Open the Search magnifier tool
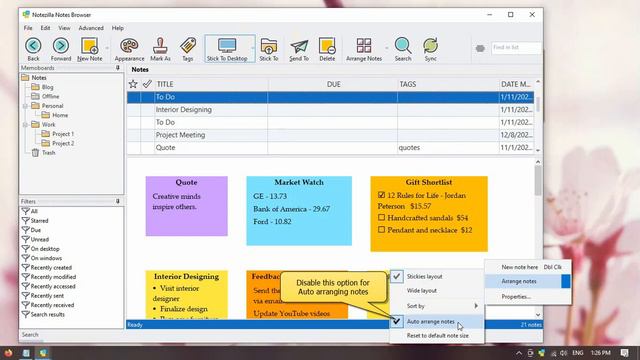 (x=403, y=46)
